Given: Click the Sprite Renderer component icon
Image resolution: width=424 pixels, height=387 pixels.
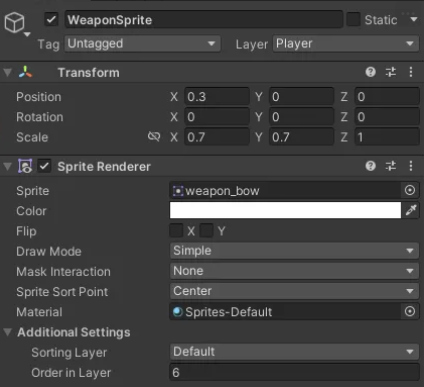Looking at the screenshot, I should click(x=25, y=166).
